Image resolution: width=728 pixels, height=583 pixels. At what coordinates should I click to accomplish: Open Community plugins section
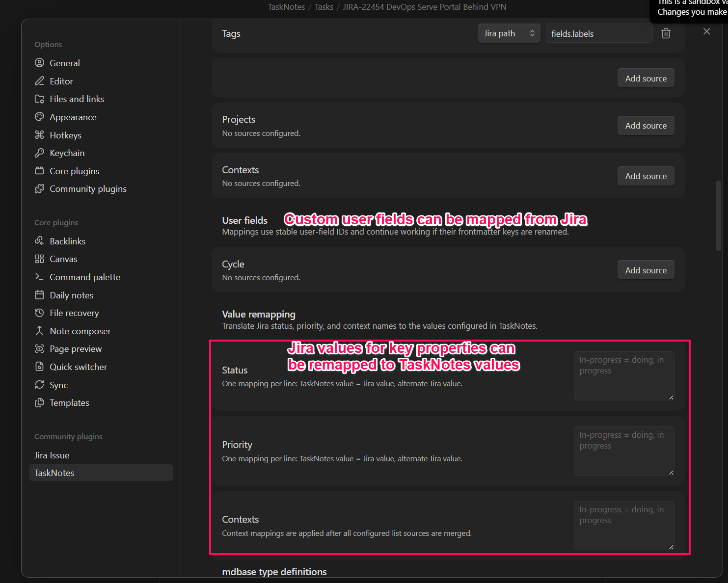coord(101,188)
